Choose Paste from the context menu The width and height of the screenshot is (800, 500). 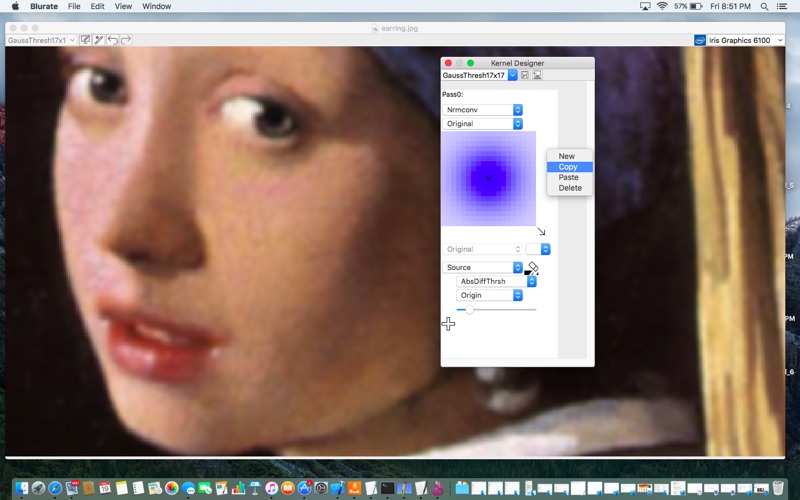pos(569,177)
